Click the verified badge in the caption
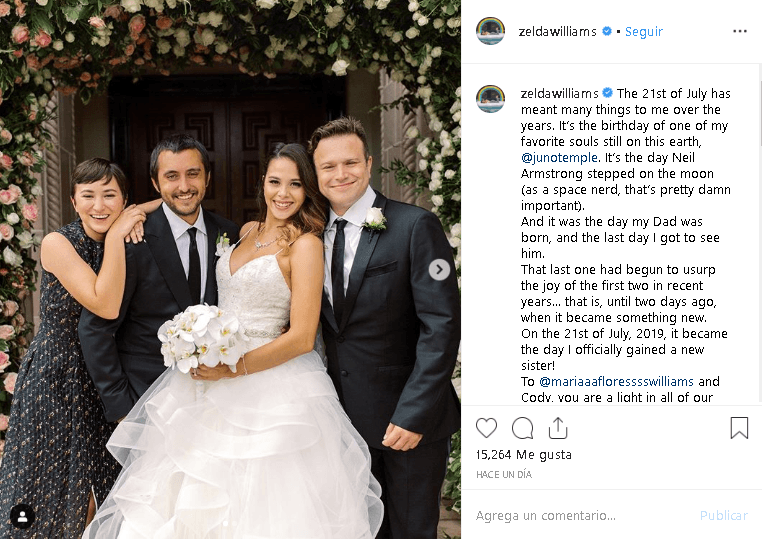 click(x=607, y=92)
